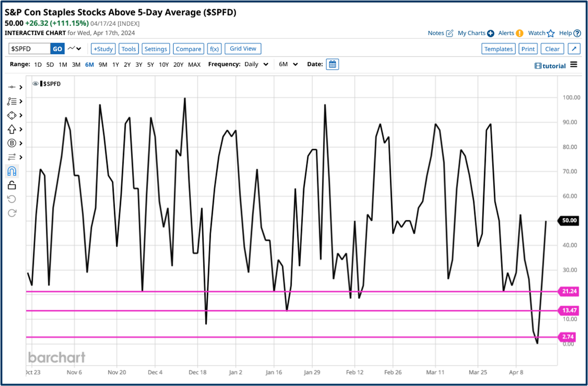Image resolution: width=588 pixels, height=386 pixels.
Task: Toggle visibility of the $SPFD plot
Action: click(35, 83)
